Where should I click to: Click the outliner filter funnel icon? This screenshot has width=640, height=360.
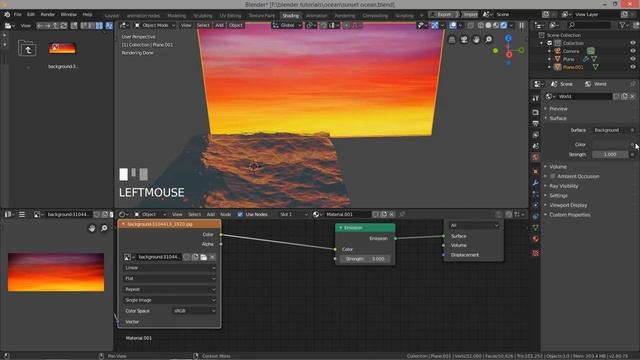tap(622, 25)
